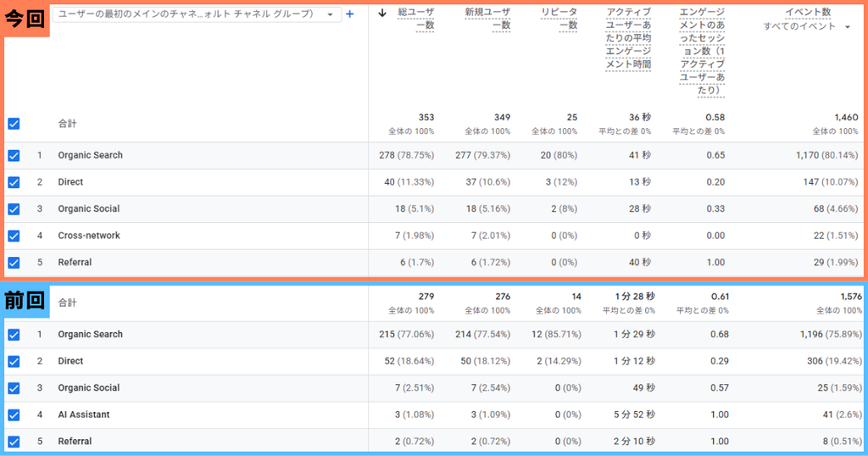The image size is (868, 456).
Task: Click the 36 秒 average engagement total
Action: point(640,117)
